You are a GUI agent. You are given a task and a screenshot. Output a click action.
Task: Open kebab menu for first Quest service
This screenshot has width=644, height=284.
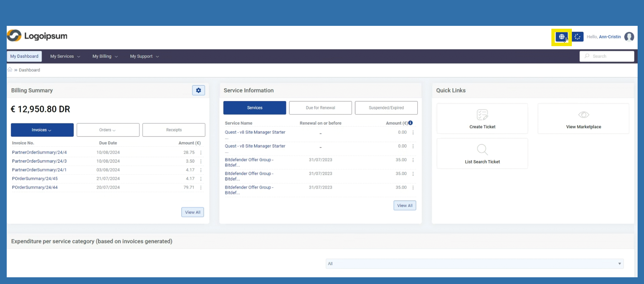[x=413, y=133]
